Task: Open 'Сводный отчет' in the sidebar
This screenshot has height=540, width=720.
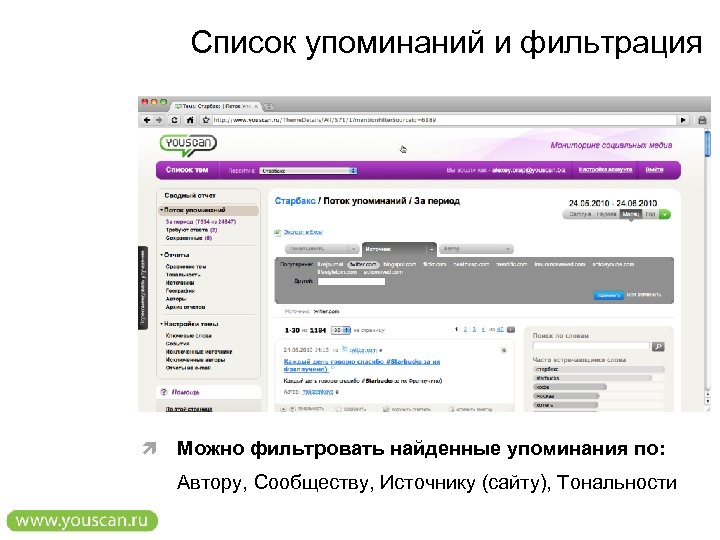Action: (x=190, y=196)
